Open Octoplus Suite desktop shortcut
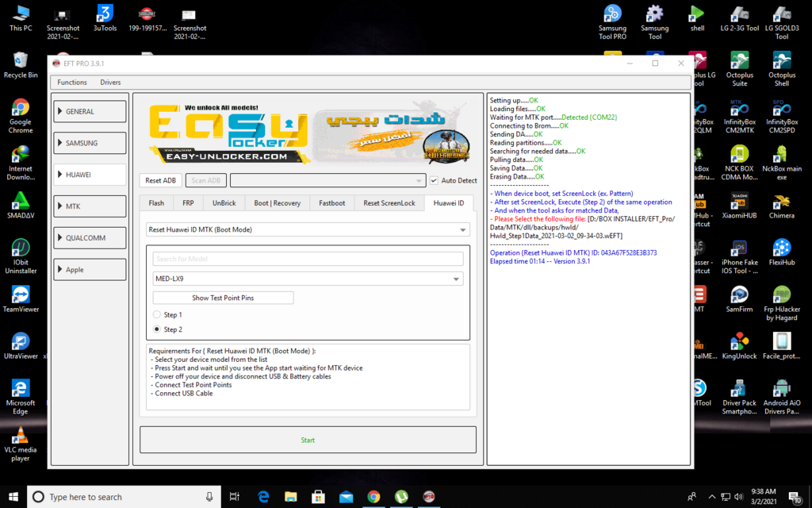Image resolution: width=812 pixels, height=508 pixels. click(740, 70)
